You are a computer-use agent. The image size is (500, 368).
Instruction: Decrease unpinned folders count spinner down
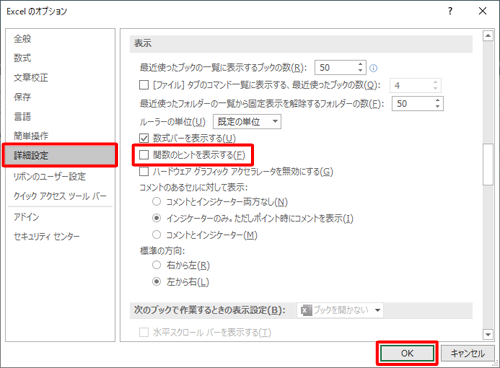437,106
